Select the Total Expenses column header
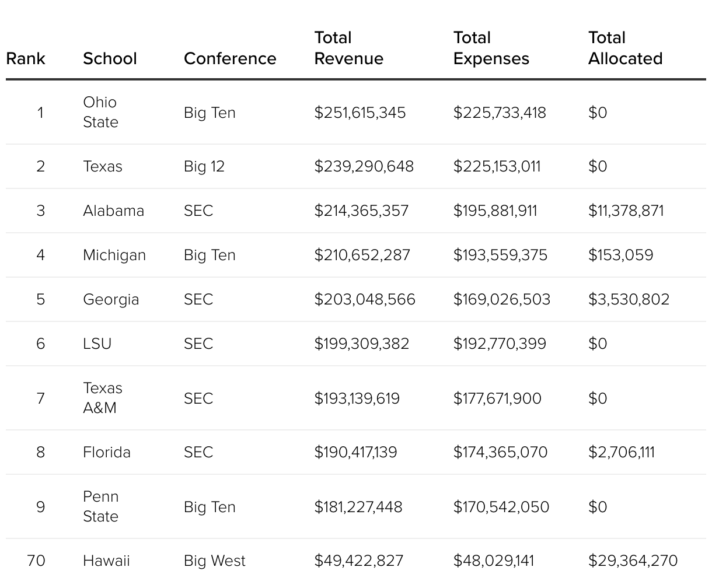The width and height of the screenshot is (712, 588). (491, 48)
